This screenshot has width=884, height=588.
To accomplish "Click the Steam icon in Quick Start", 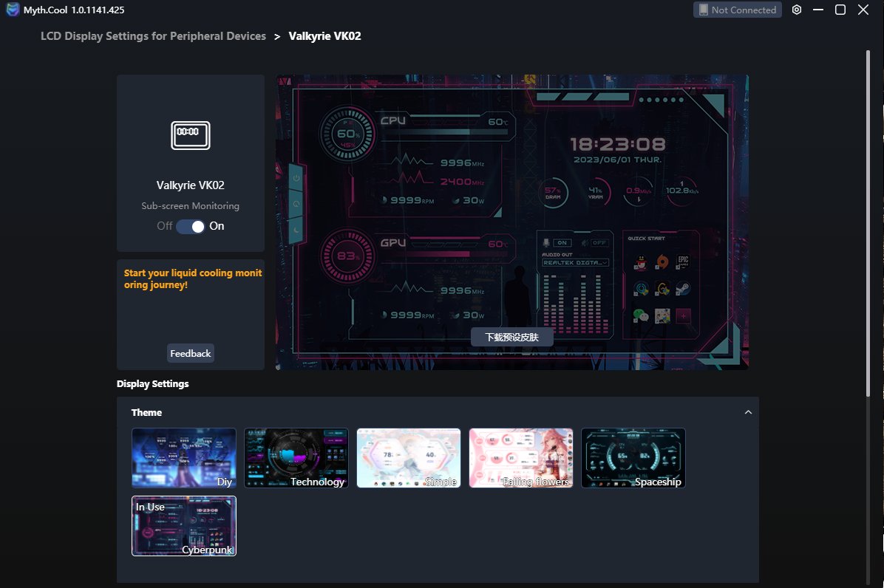I will [683, 289].
